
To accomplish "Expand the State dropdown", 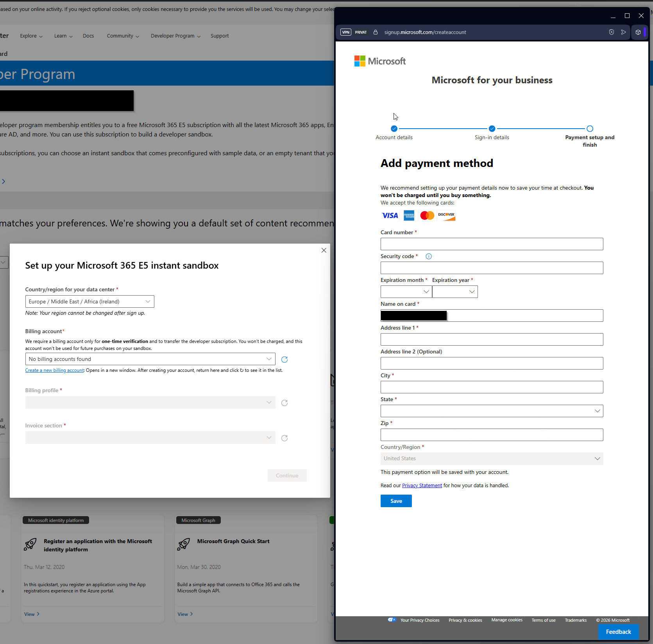I will tap(492, 411).
